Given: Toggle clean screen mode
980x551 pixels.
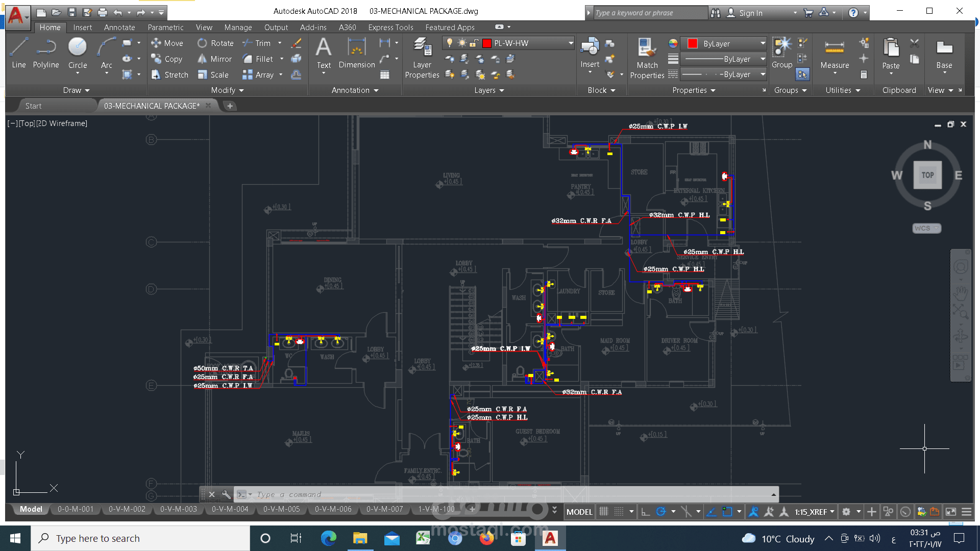Looking at the screenshot, I should point(950,511).
